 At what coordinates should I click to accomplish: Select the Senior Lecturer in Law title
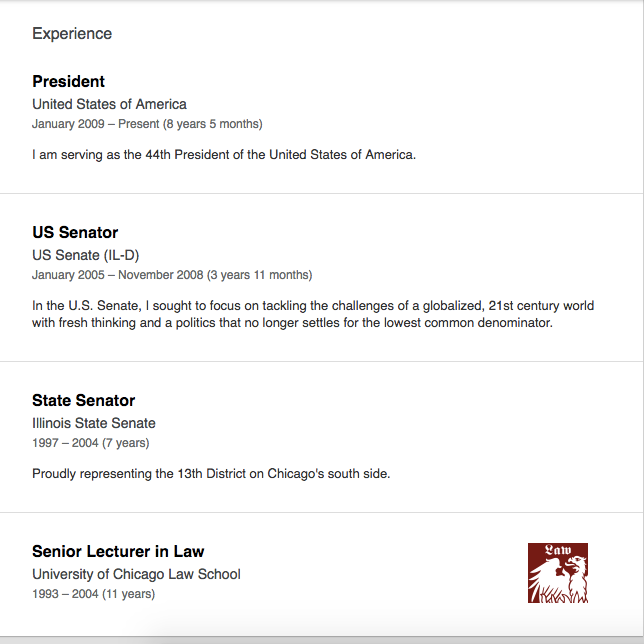pos(118,552)
